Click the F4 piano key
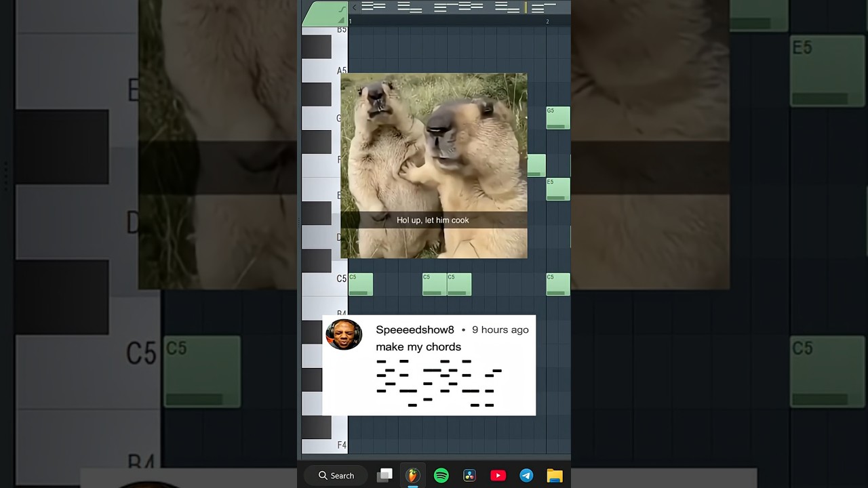The width and height of the screenshot is (868, 488). tap(325, 445)
